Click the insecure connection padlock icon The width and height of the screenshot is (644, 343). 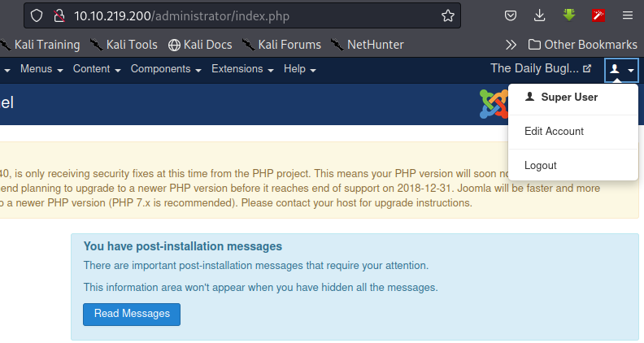[59, 16]
